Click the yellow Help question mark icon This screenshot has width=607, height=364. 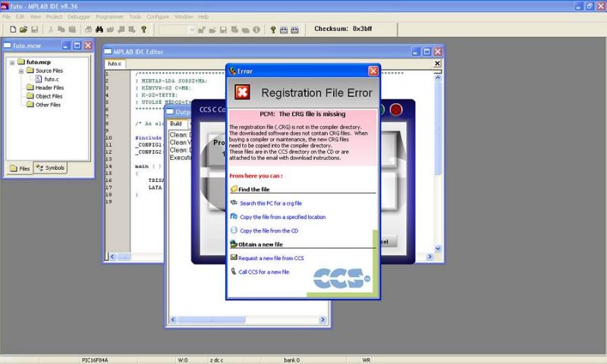(x=143, y=30)
